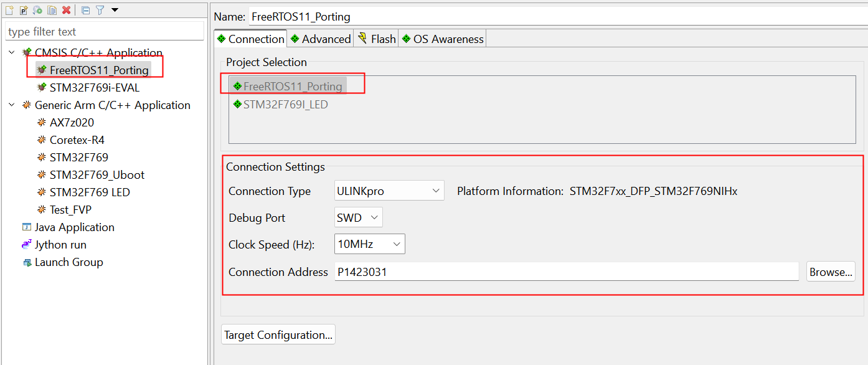Open the Debug Port SWD dropdown
This screenshot has height=365, width=868.
click(359, 218)
